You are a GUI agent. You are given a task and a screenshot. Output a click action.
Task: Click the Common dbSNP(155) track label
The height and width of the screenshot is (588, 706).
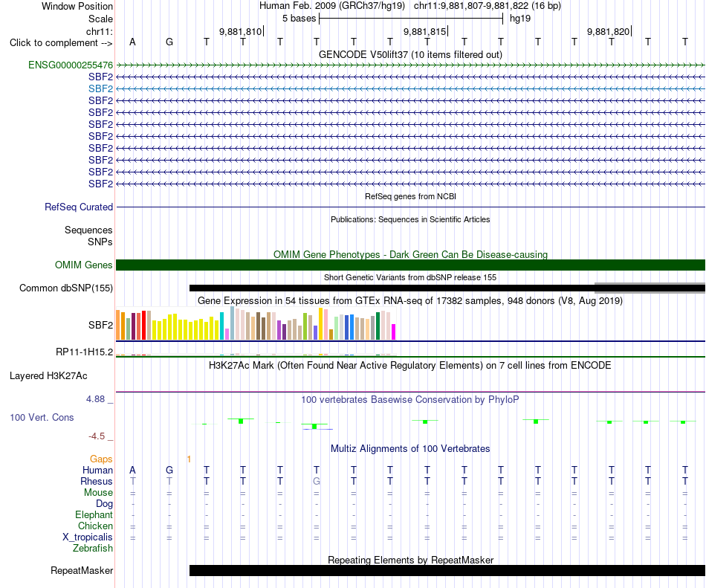(x=65, y=288)
